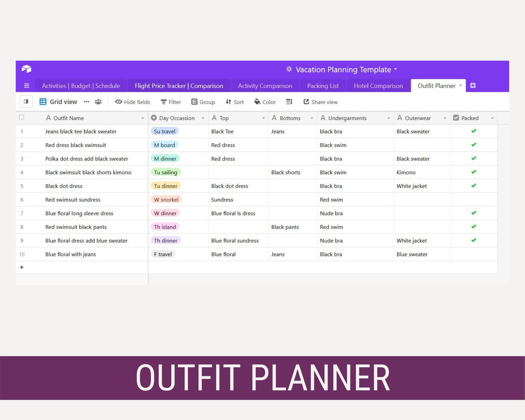525x420 pixels.
Task: Click the Share view button
Action: click(x=320, y=102)
